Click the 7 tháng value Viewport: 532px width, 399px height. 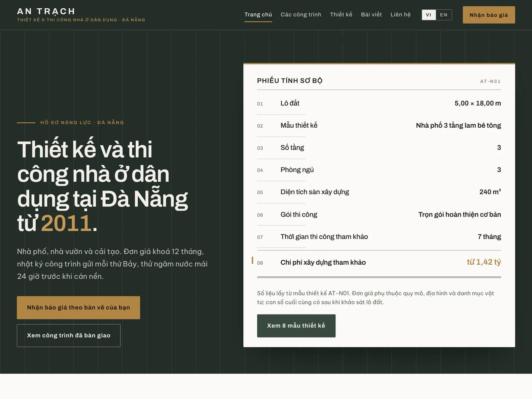coord(489,237)
